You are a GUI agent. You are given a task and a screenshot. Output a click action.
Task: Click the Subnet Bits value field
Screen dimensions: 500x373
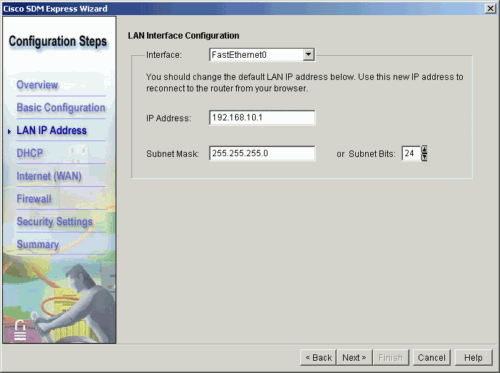click(x=411, y=153)
